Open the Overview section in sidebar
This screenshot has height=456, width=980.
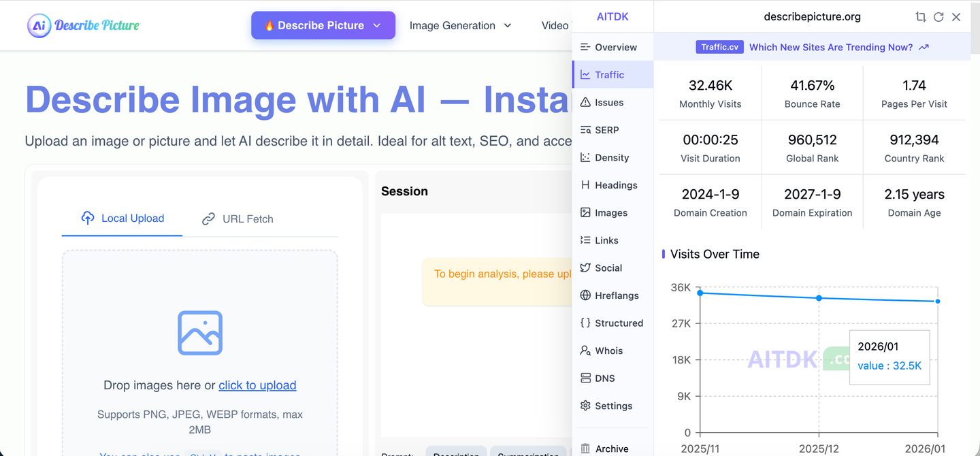(608, 47)
